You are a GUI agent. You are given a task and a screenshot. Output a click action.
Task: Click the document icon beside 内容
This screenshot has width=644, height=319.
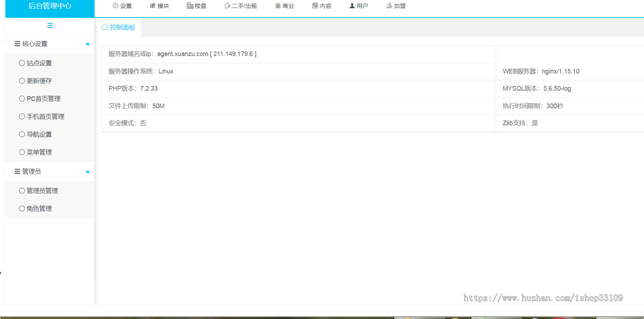pyautogui.click(x=315, y=6)
